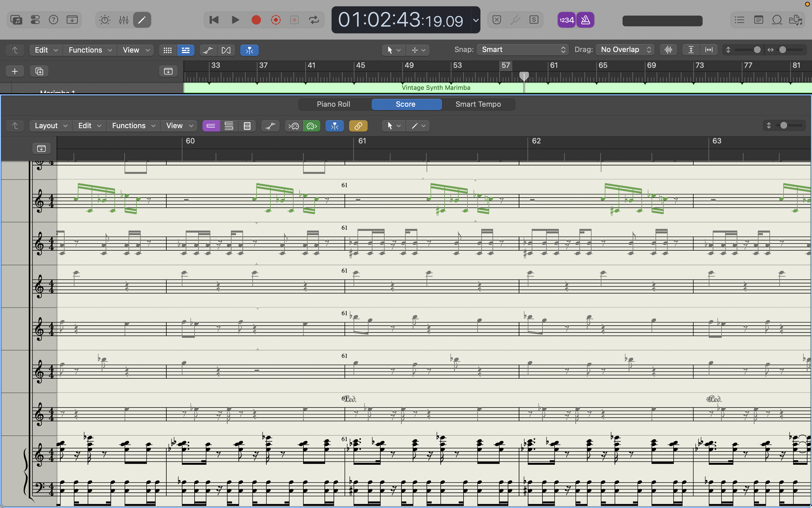Open Tracks area View menu

click(x=135, y=50)
